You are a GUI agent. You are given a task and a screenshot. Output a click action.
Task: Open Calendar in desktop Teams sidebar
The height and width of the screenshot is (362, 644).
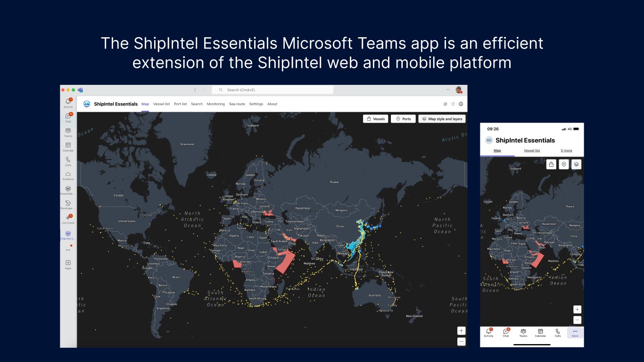[x=68, y=147]
